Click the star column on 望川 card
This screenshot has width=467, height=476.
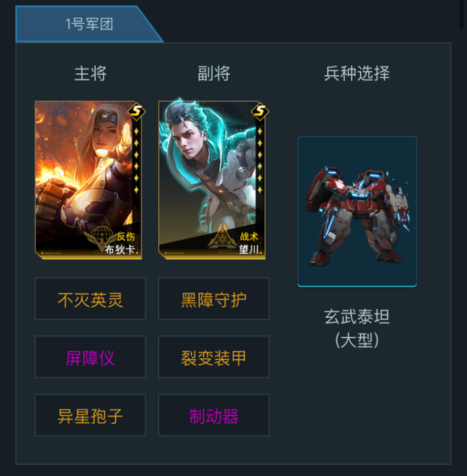260,161
